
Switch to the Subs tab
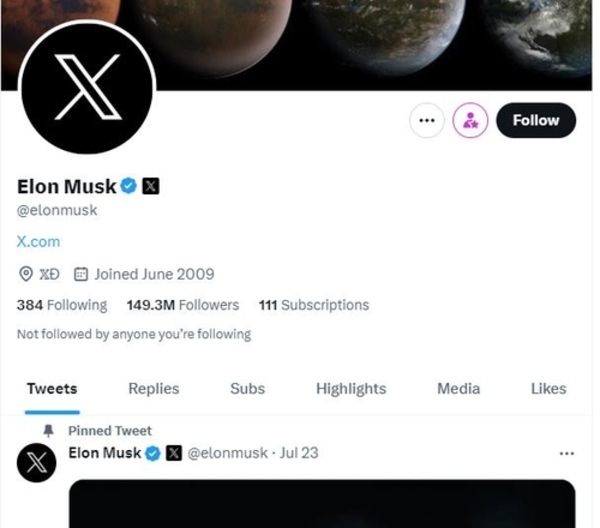[247, 389]
